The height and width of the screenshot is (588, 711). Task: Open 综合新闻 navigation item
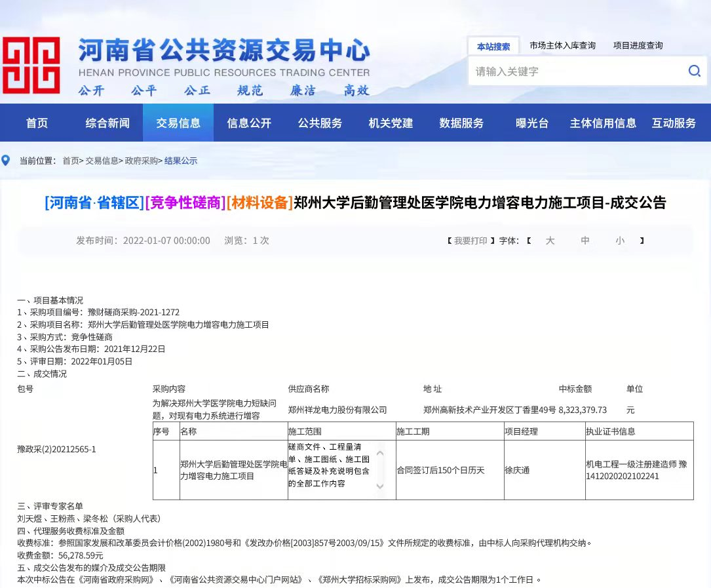click(107, 123)
